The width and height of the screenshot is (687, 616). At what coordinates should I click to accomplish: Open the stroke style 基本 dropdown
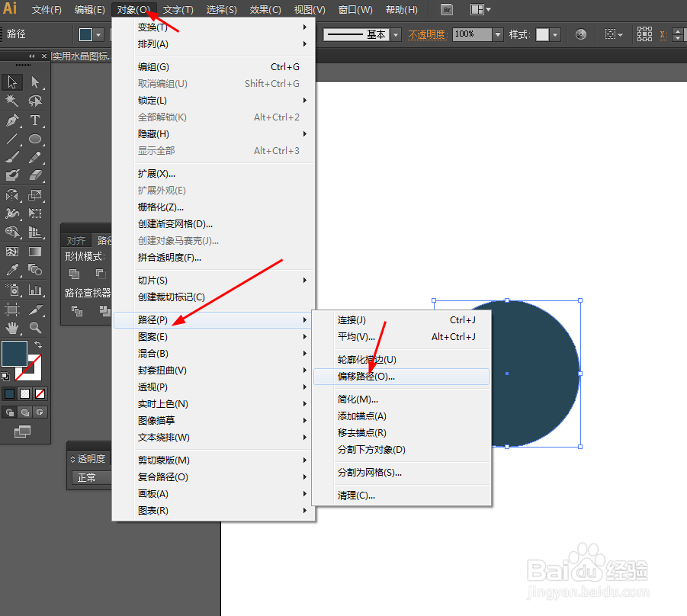(396, 34)
